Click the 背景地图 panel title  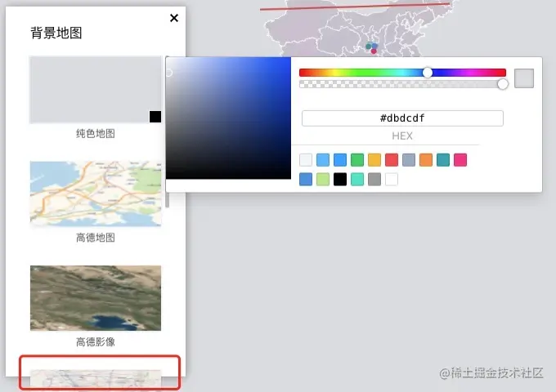[56, 33]
